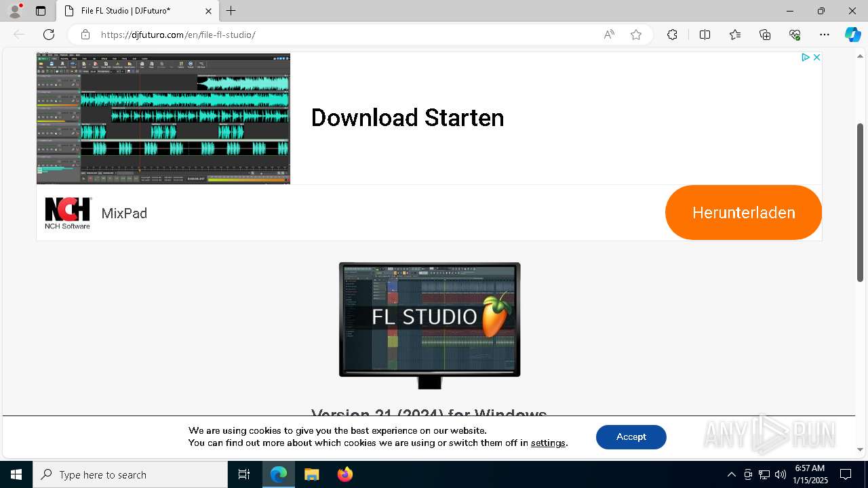Screen dimensions: 868x488
Task: Click the FL Studio monitor image
Action: click(429, 325)
